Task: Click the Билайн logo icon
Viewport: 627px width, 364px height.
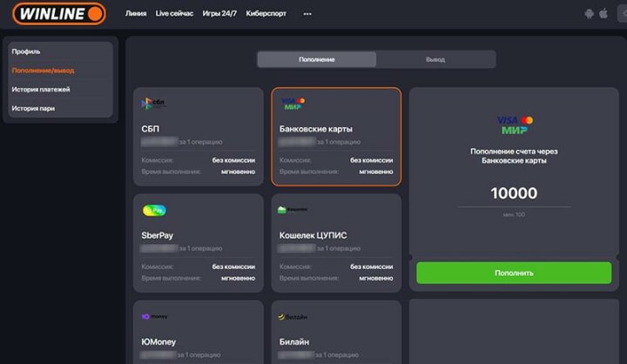Action: point(293,317)
